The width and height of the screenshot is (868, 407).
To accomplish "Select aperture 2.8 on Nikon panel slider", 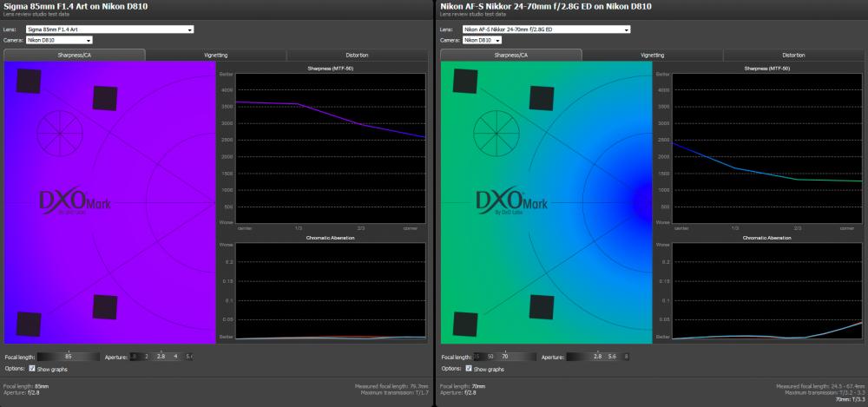I will point(597,357).
